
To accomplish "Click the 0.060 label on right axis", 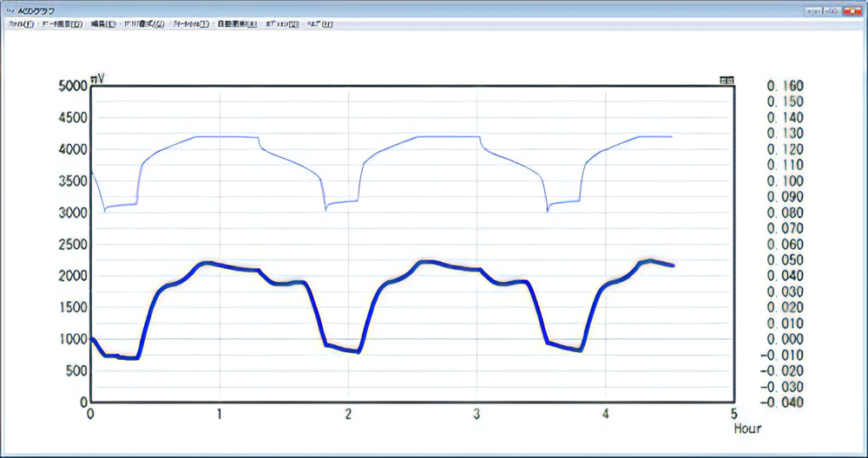I will (785, 245).
